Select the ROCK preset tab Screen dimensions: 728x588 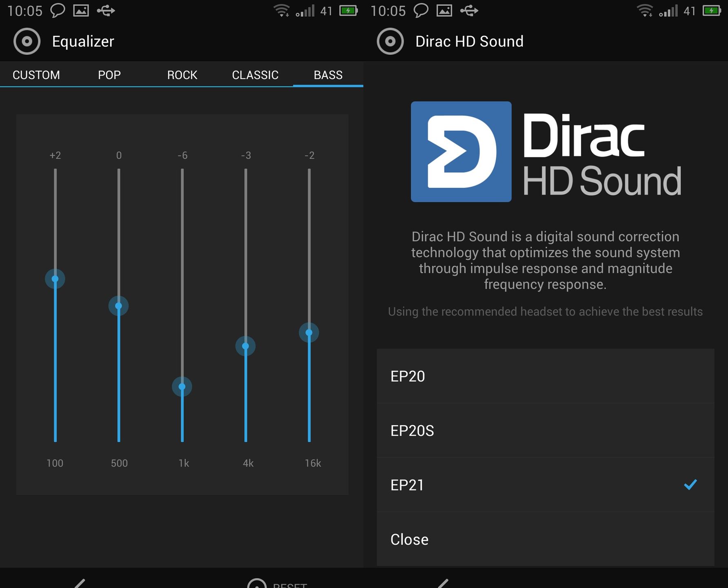(182, 75)
